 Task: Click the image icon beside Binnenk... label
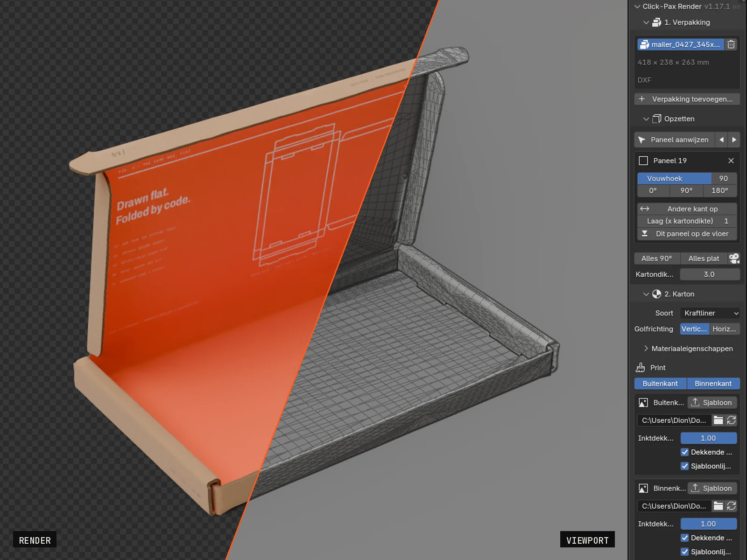click(643, 489)
